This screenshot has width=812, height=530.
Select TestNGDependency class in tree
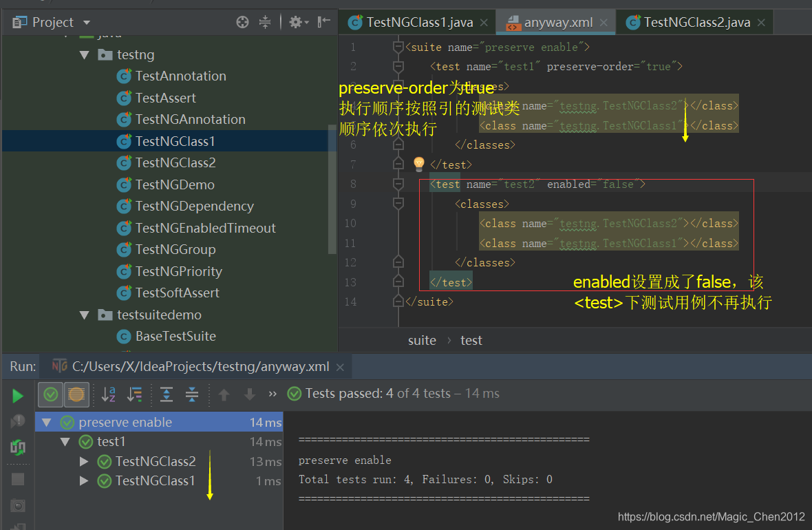coord(195,206)
